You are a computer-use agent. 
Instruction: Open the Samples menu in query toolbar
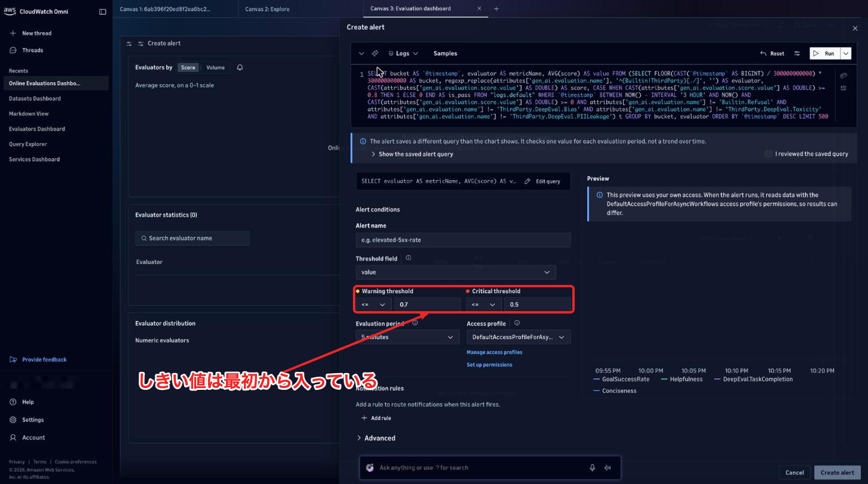pyautogui.click(x=445, y=54)
